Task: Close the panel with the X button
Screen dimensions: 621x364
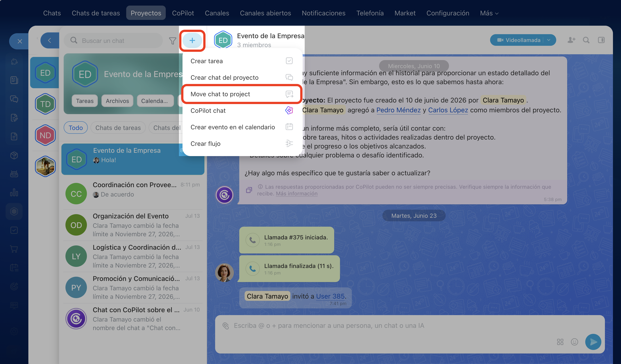Action: click(x=20, y=41)
